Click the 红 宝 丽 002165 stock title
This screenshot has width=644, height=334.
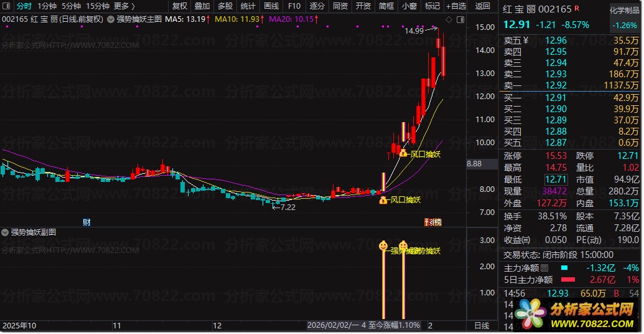537,9
